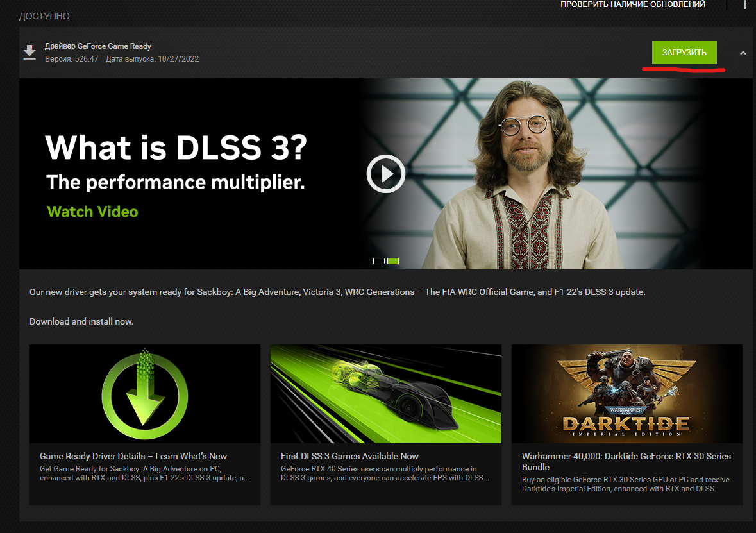The image size is (756, 533).
Task: Click the green ЗАГРУЗИТЬ download button
Action: point(684,53)
